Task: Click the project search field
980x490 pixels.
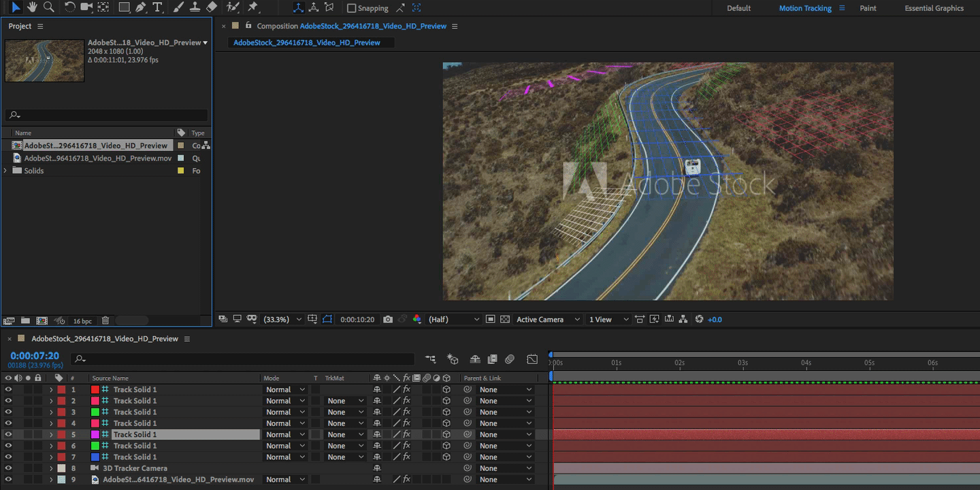Action: click(x=106, y=115)
